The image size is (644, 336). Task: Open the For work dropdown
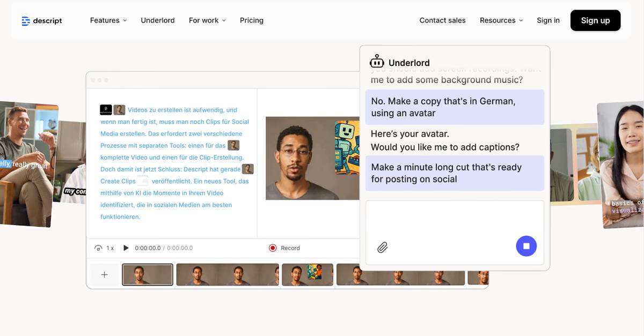[207, 20]
